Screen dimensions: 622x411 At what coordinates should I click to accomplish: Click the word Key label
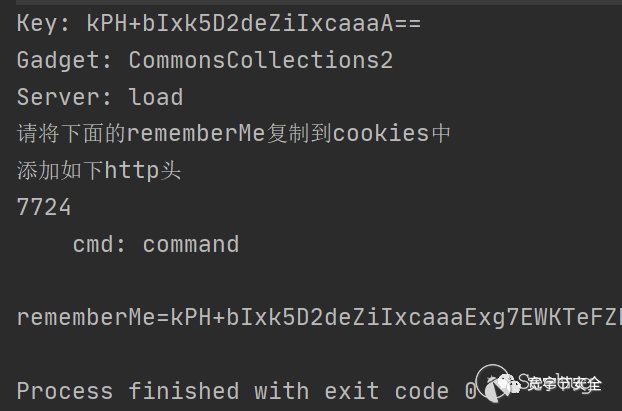37,23
